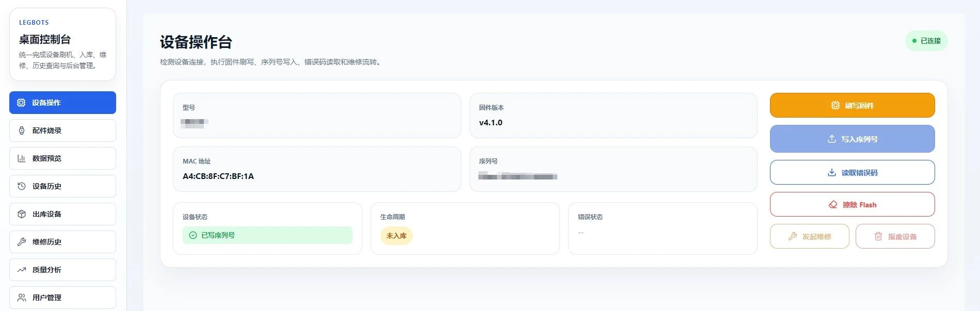Click the 写入序列号 text on blue button
980x311 pixels.
click(x=859, y=139)
